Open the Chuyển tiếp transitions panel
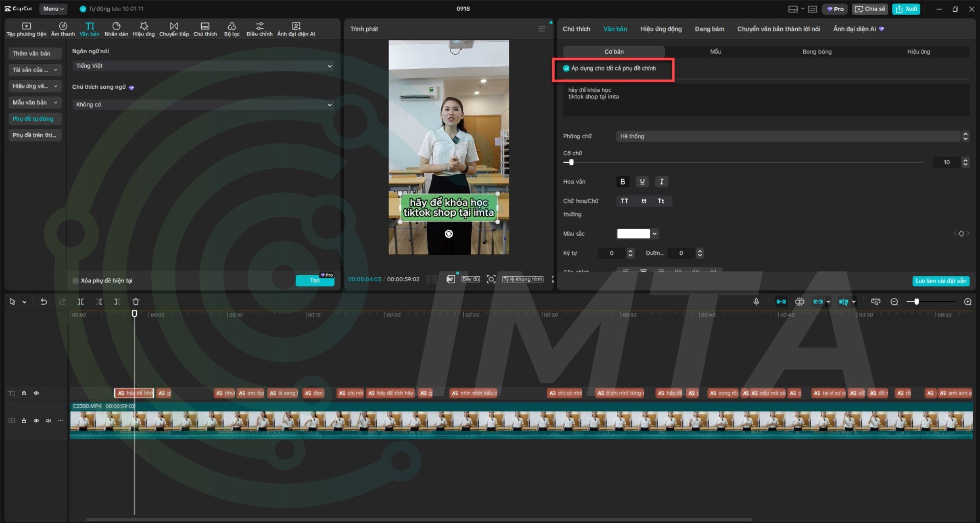Screen dimensions: 980x523 [174, 29]
